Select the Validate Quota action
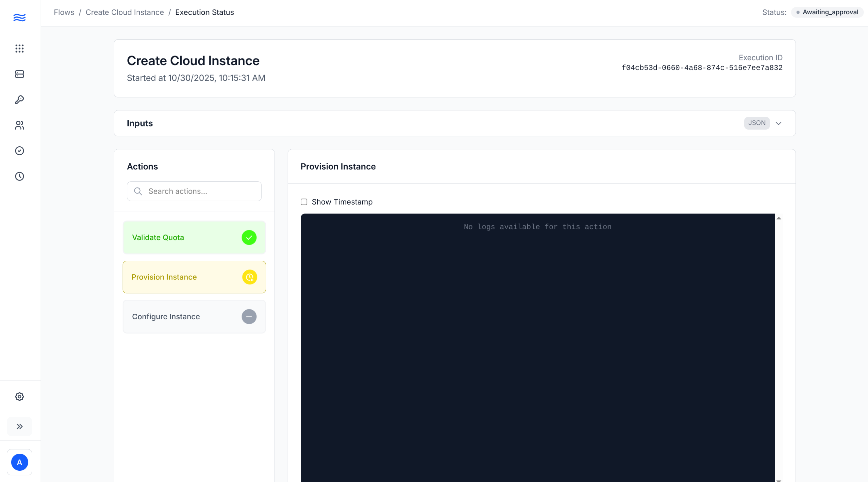Screen dimensions: 868x482 194,237
